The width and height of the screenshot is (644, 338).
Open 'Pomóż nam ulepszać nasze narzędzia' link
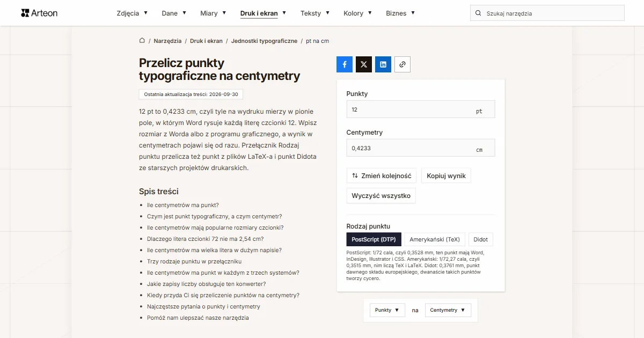[x=198, y=318]
